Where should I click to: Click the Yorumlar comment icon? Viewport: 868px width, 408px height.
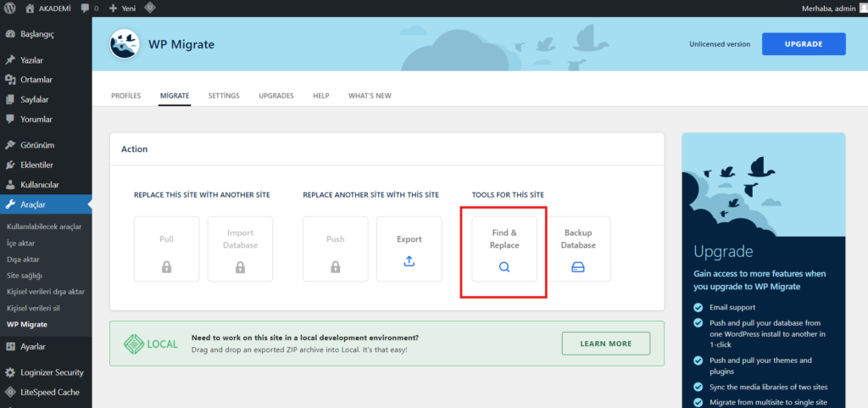pyautogui.click(x=10, y=119)
